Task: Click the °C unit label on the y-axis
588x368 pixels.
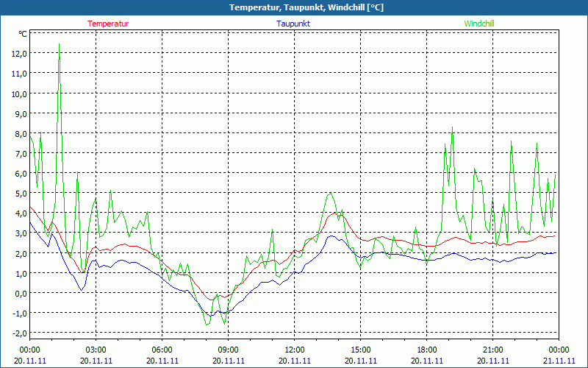Action: coord(23,34)
